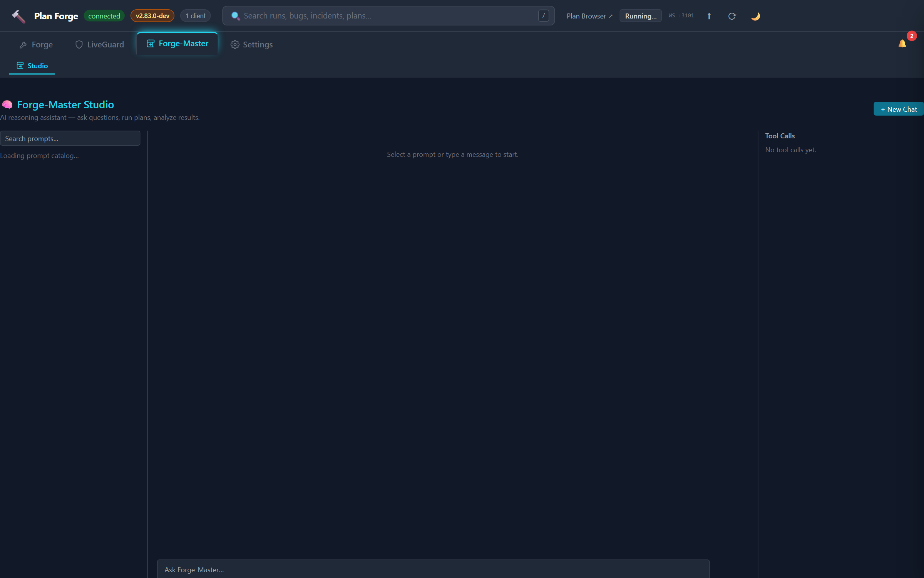924x578 pixels.
Task: Focus the Ask Forge-Master message box
Action: point(433,569)
